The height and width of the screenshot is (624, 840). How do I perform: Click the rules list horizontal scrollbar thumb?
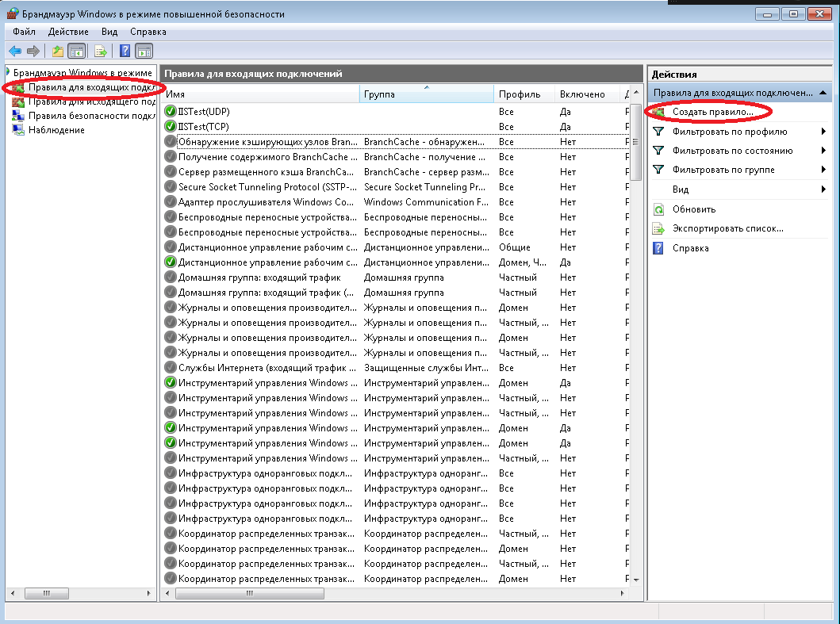point(250,593)
